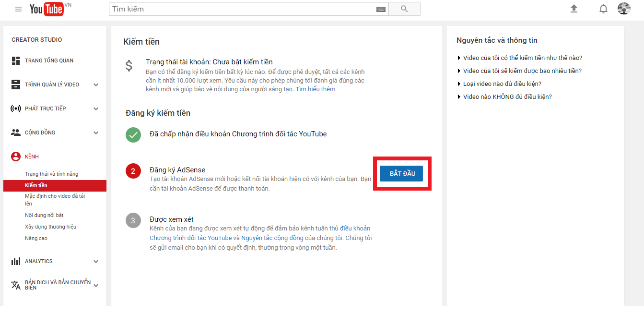Expand Cộng đồng chevron
The image size is (644, 314).
(96, 133)
